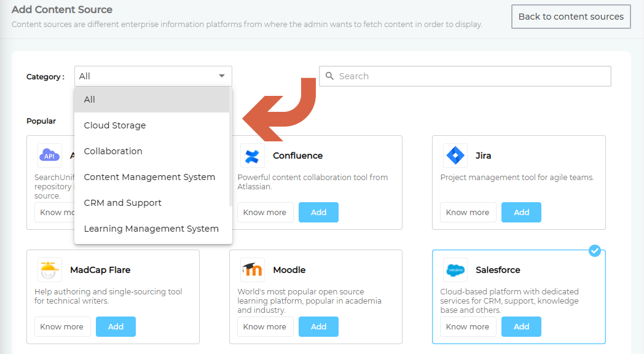Pick Content Management System category option
This screenshot has width=644, height=354.
(x=149, y=177)
